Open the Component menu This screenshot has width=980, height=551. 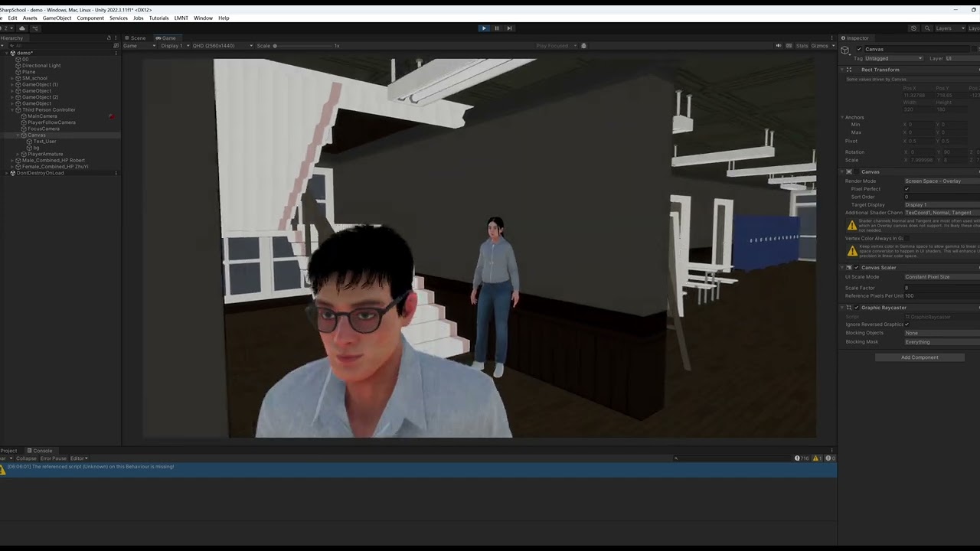(90, 18)
